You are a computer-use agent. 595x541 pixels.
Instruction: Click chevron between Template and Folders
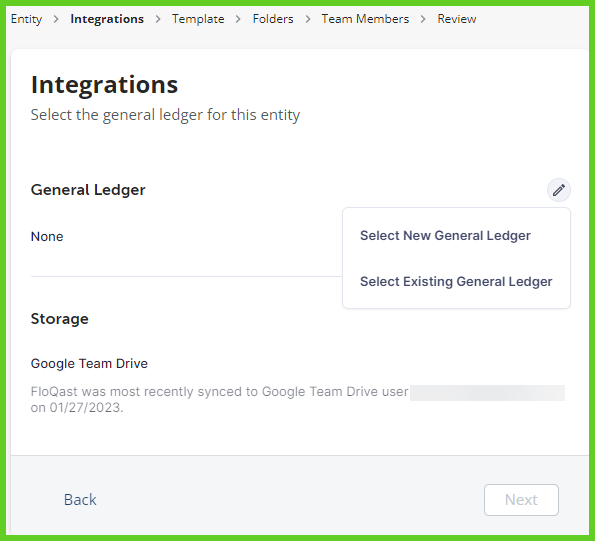238,19
